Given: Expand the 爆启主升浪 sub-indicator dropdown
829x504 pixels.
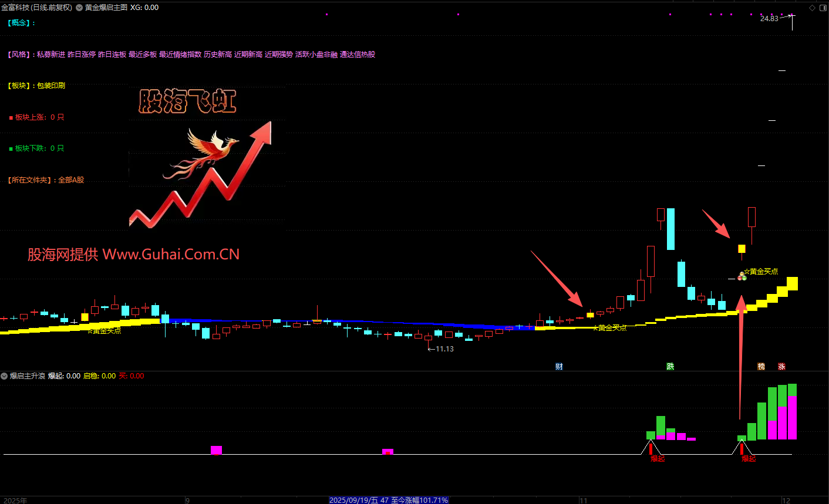Looking at the screenshot, I should [x=4, y=376].
